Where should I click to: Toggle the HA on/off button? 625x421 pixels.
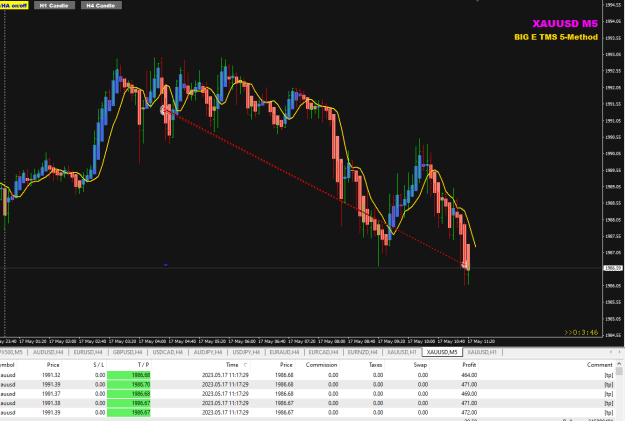14,6
